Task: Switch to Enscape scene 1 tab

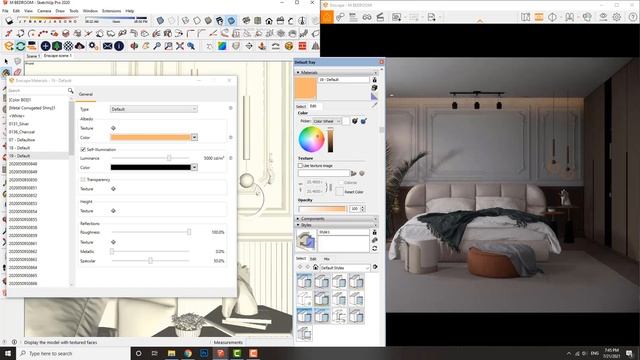Action: (x=58, y=56)
